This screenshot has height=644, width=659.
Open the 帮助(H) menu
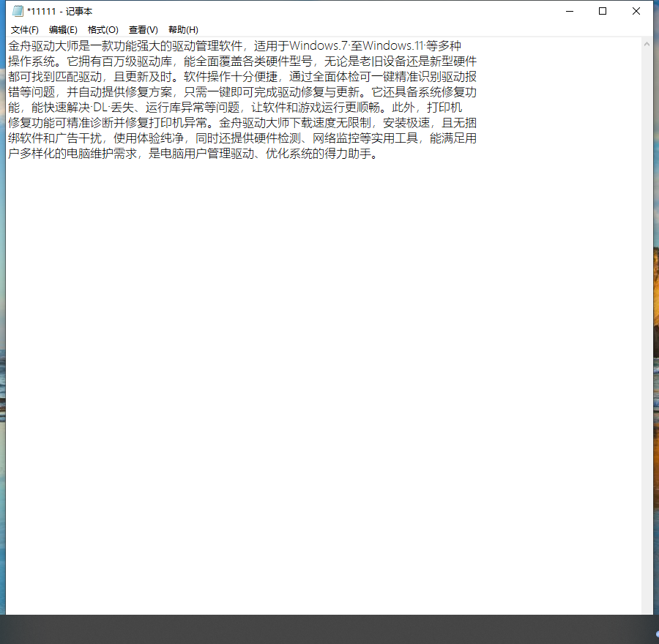pyautogui.click(x=183, y=30)
